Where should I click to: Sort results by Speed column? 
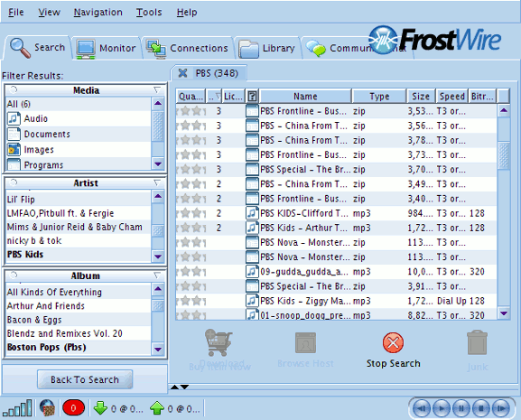point(451,97)
